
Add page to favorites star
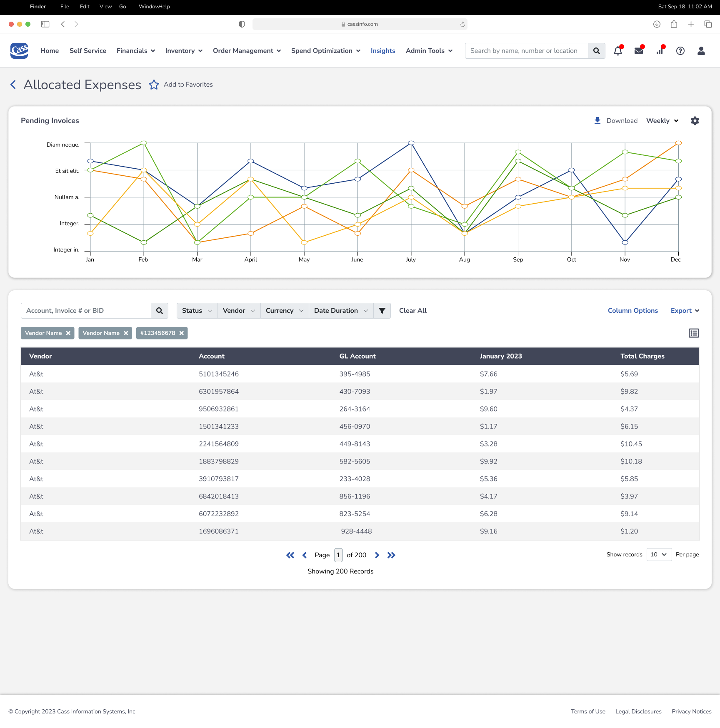154,85
